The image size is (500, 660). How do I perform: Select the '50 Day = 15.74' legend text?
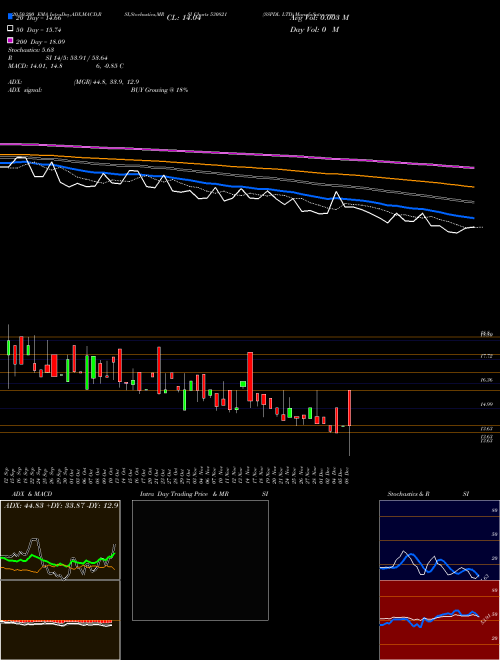pos(39,30)
